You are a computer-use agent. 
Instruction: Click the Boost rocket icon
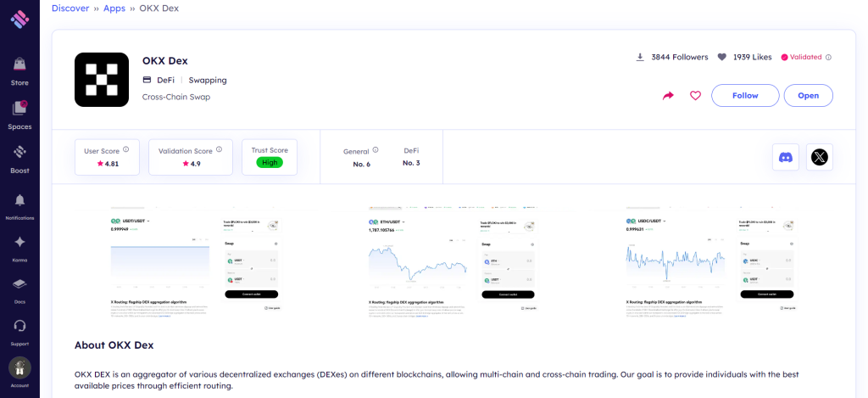(19, 153)
